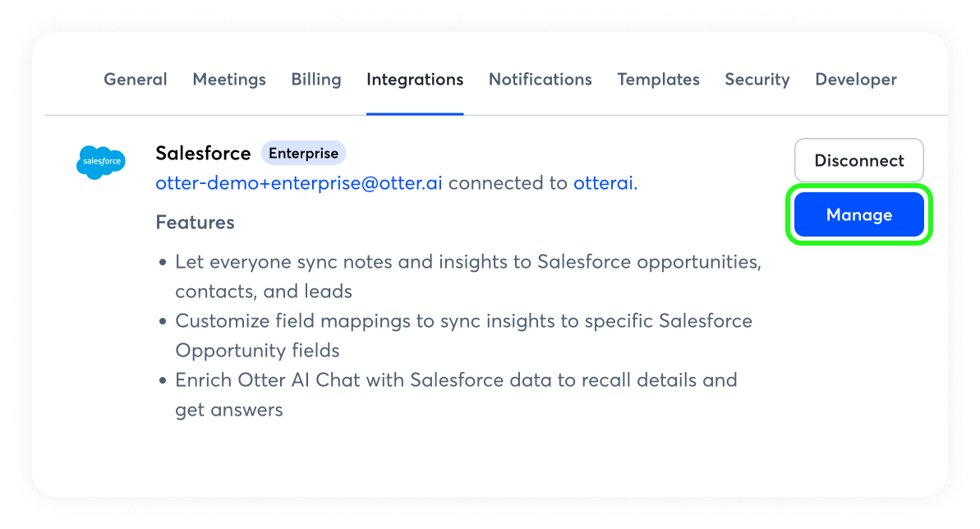
Task: Click the Salesforce cloud logo
Action: [100, 162]
